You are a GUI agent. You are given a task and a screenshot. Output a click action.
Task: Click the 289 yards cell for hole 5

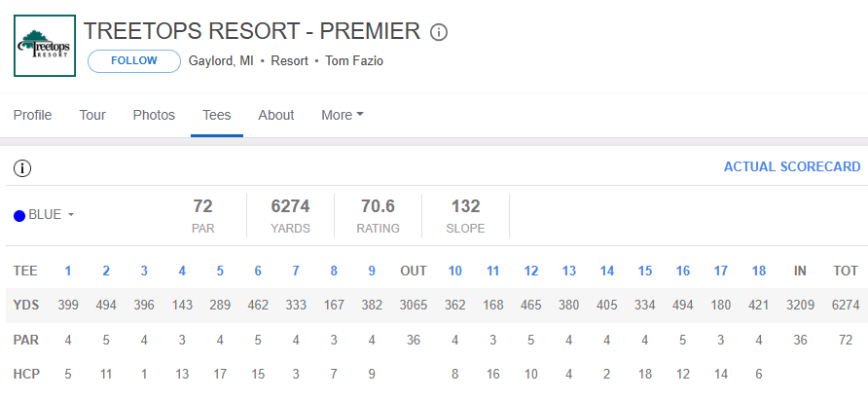tap(220, 305)
